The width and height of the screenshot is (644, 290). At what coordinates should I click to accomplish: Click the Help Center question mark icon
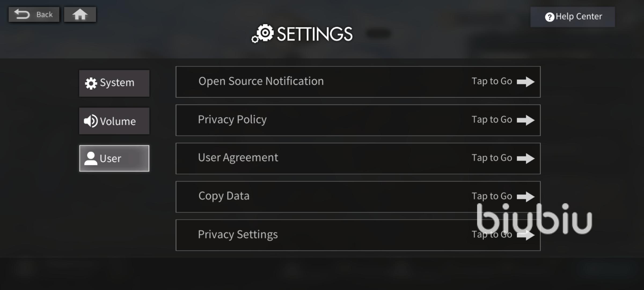tap(549, 17)
